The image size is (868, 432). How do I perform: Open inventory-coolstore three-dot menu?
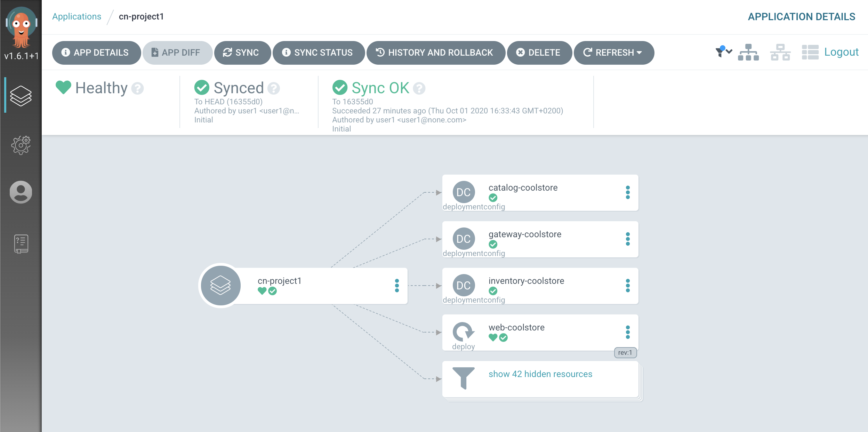click(x=628, y=286)
